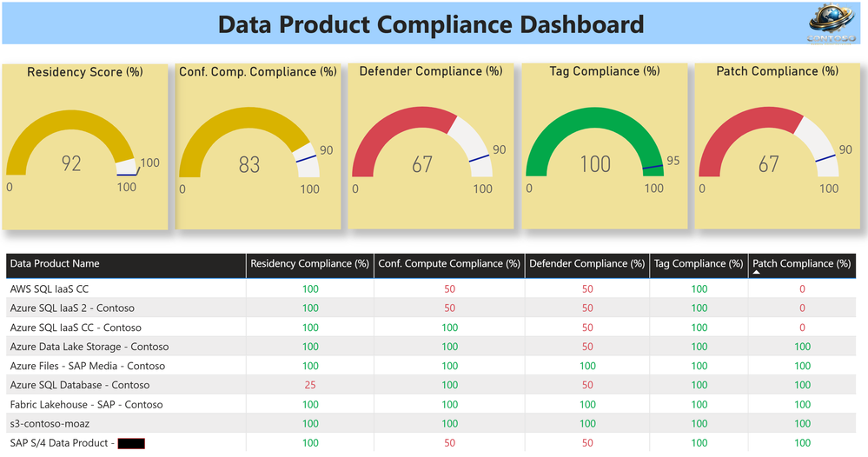Click the sort arrow under Patch Compliance header
This screenshot has width=868, height=457.
click(x=757, y=272)
